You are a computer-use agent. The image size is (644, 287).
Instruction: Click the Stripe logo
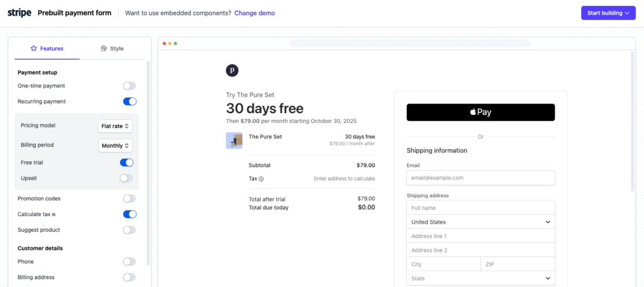click(x=19, y=13)
